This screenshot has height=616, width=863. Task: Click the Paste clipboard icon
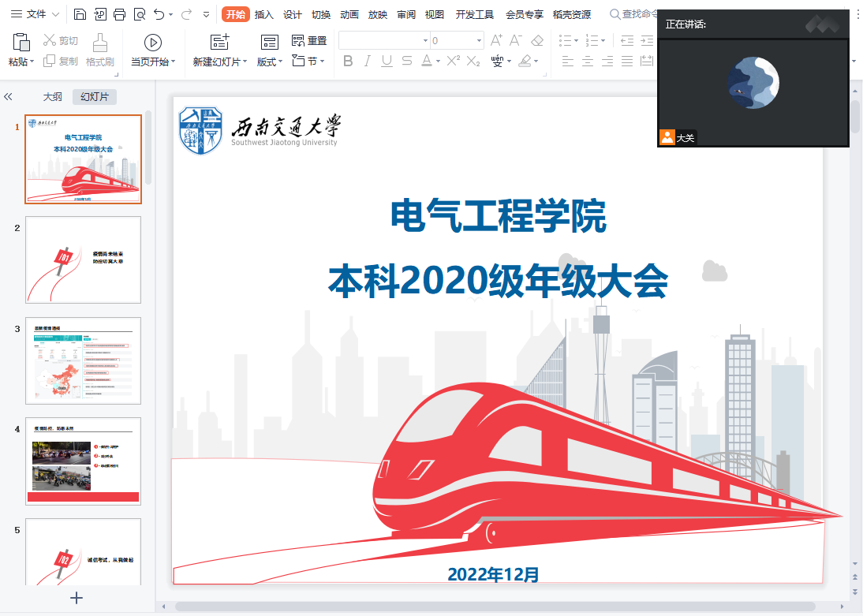pyautogui.click(x=21, y=43)
